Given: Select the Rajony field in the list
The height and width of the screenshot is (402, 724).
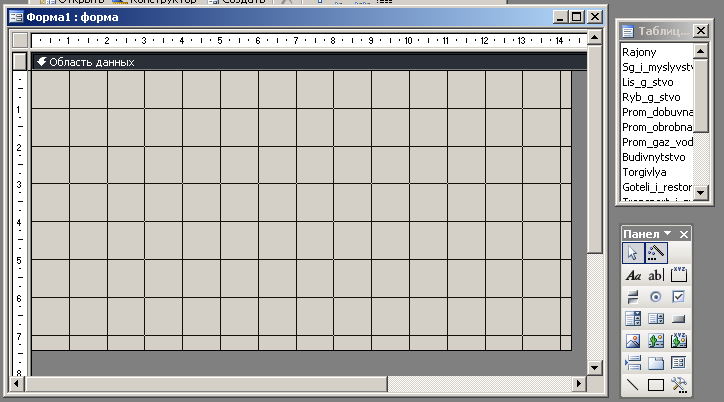Looking at the screenshot, I should [x=656, y=52].
